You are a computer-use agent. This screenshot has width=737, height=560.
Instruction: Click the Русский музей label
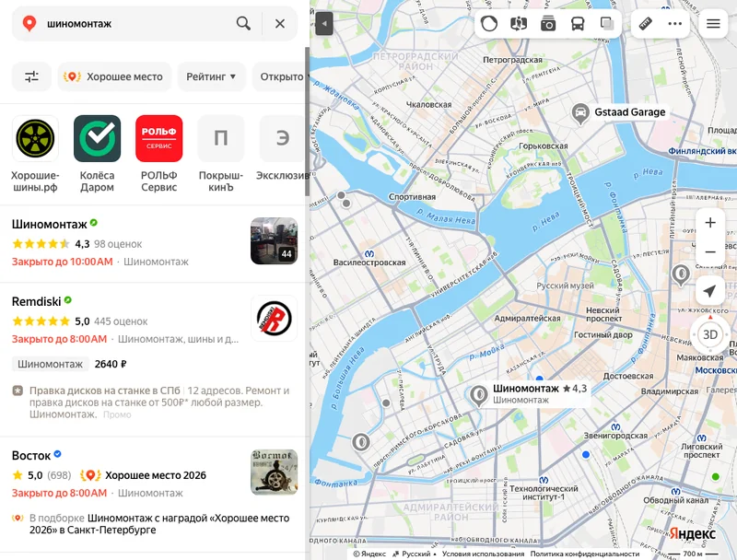pyautogui.click(x=565, y=286)
